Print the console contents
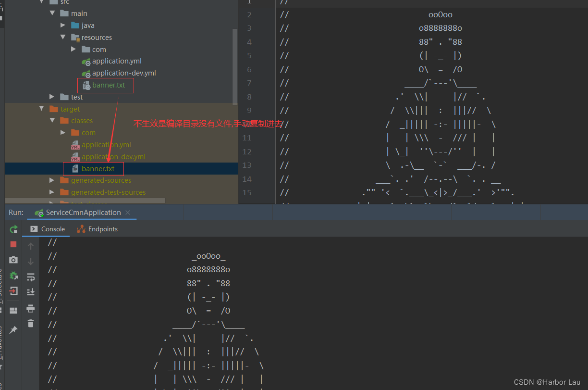This screenshot has height=390, width=588. (x=30, y=309)
